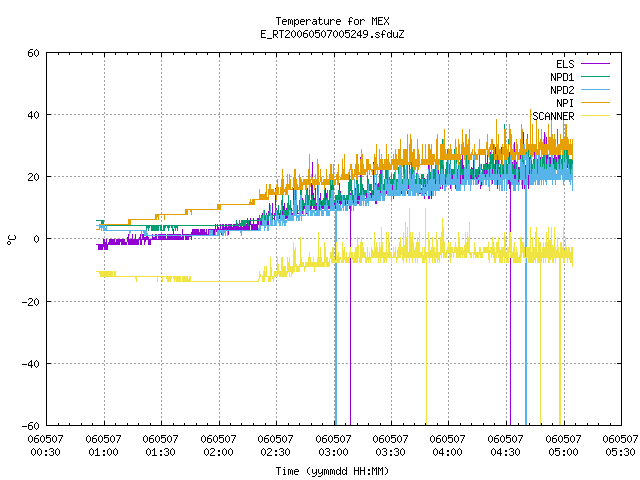This screenshot has height=480, width=640.
Task: Click the x-axis tick label 060507 01:00
Action: 104,446
